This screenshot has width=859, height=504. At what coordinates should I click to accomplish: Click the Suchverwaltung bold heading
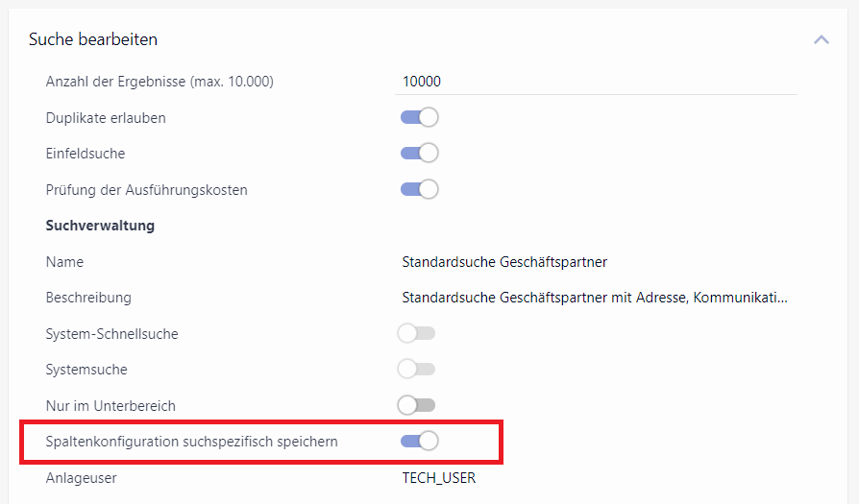pyautogui.click(x=100, y=226)
